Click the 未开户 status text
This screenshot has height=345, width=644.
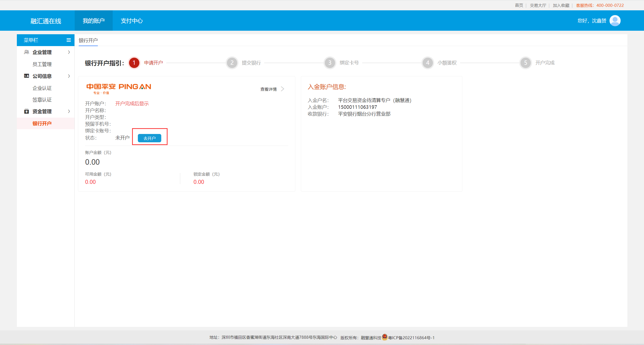[122, 138]
